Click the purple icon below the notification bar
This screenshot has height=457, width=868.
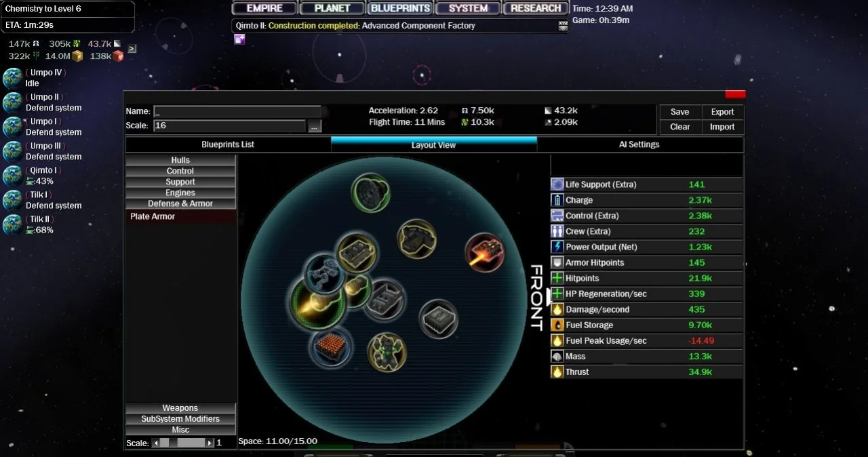[x=239, y=39]
